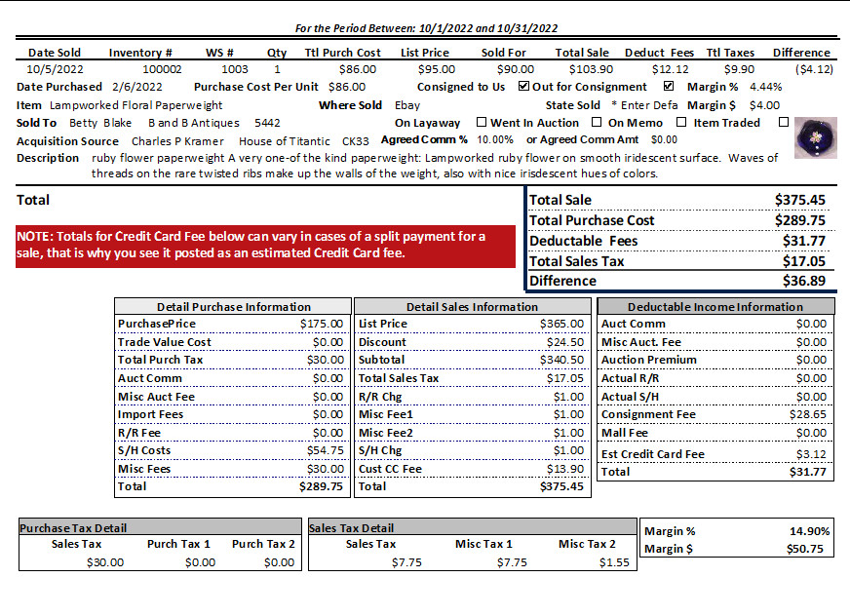Select the summary Deductable Fees $31.77
This screenshot has width=850, height=616.
coord(804,242)
